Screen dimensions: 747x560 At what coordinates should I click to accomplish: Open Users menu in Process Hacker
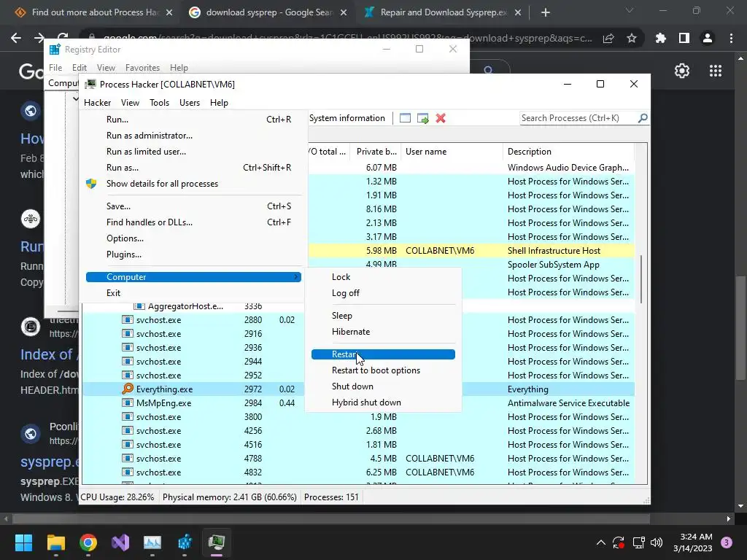[190, 102]
